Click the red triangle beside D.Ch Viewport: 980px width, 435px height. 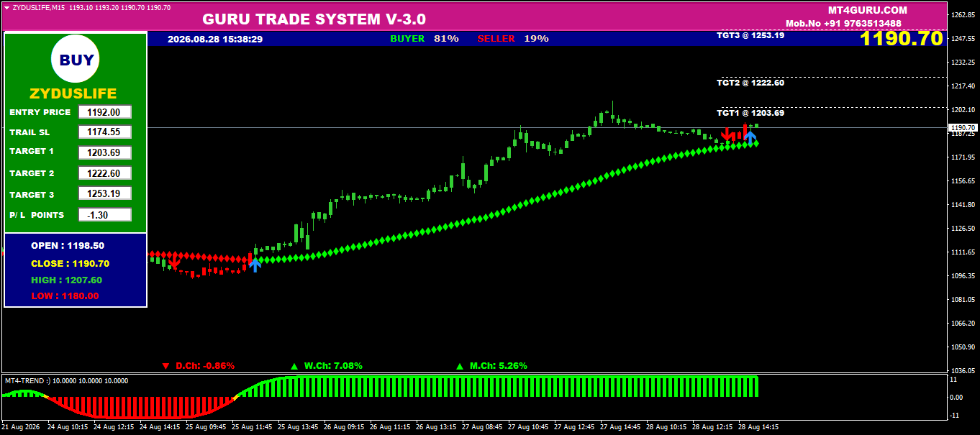[165, 366]
